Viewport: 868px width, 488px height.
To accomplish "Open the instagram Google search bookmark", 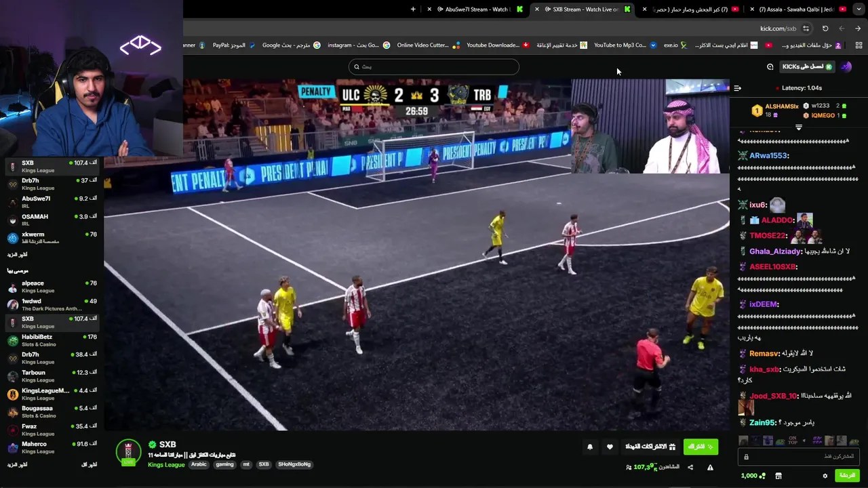I will (359, 45).
